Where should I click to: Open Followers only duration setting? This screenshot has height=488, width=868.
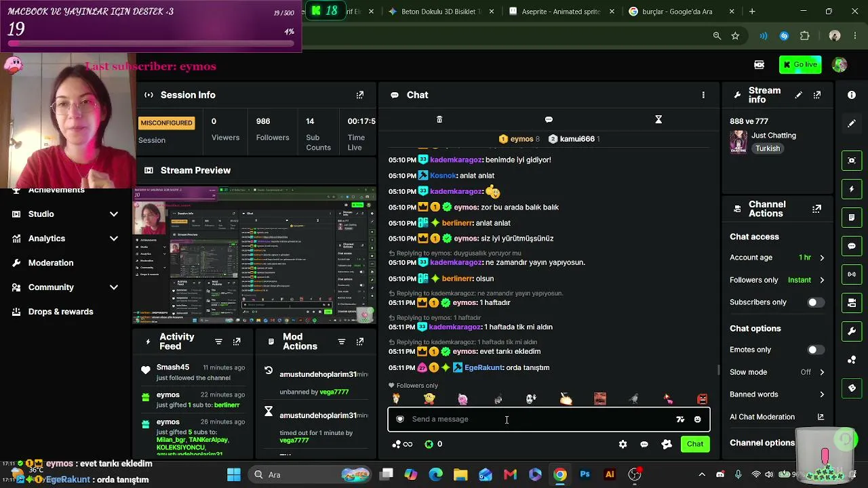pyautogui.click(x=777, y=280)
